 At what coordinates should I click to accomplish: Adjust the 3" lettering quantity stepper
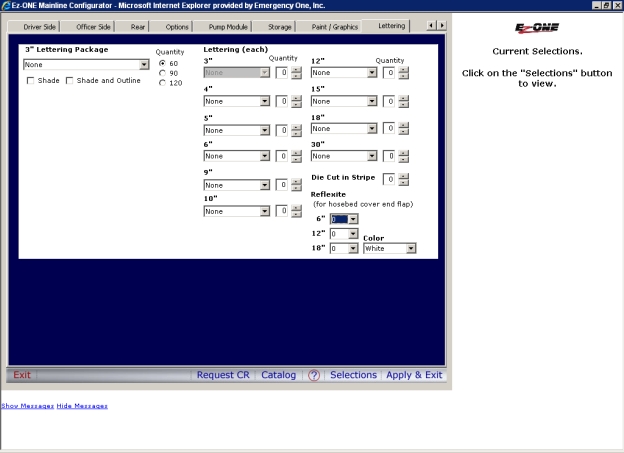(296, 73)
